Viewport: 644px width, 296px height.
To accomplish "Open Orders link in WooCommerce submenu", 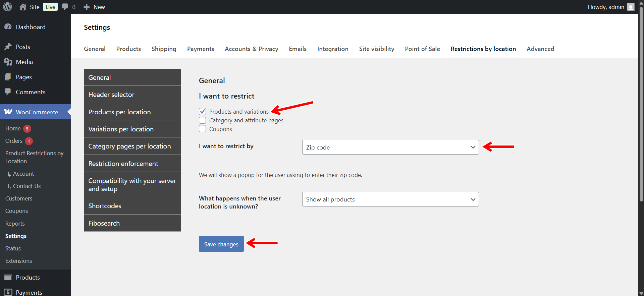I will (x=14, y=141).
